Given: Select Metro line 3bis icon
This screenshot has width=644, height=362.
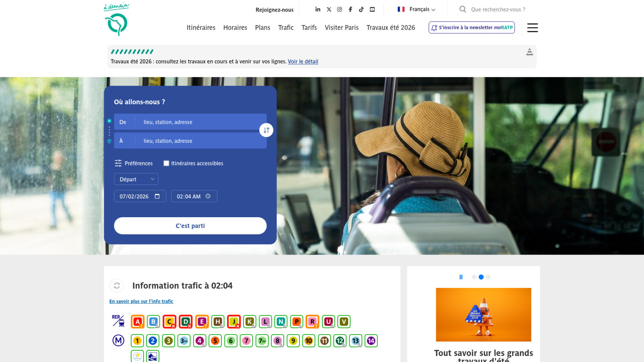Looking at the screenshot, I should [184, 341].
